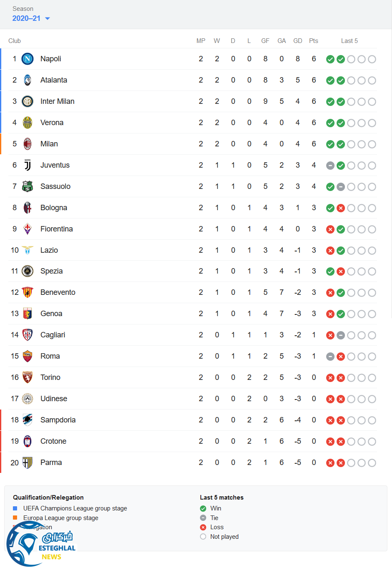
Task: Click the Crotone team row name
Action: [x=53, y=441]
